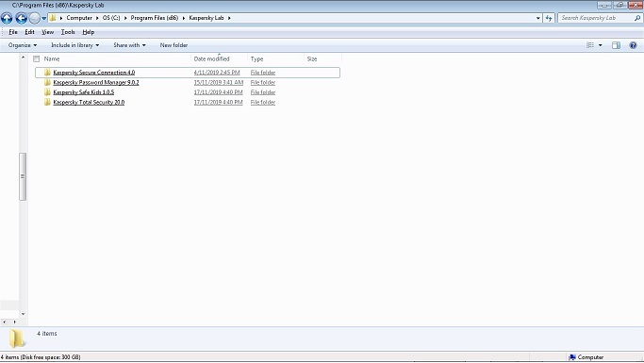Click date of Kaspersky Secure Connection 4.0 row
The width and height of the screenshot is (644, 363).
coord(217,73)
